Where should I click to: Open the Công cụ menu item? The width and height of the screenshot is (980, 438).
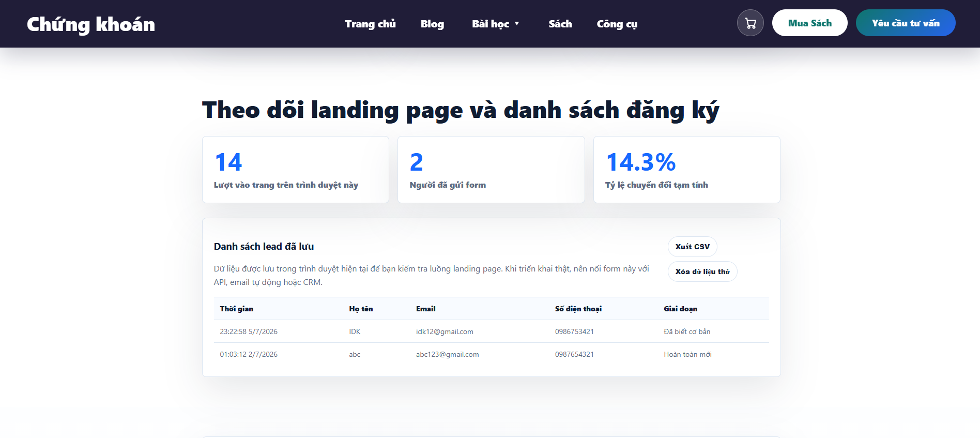click(x=617, y=24)
